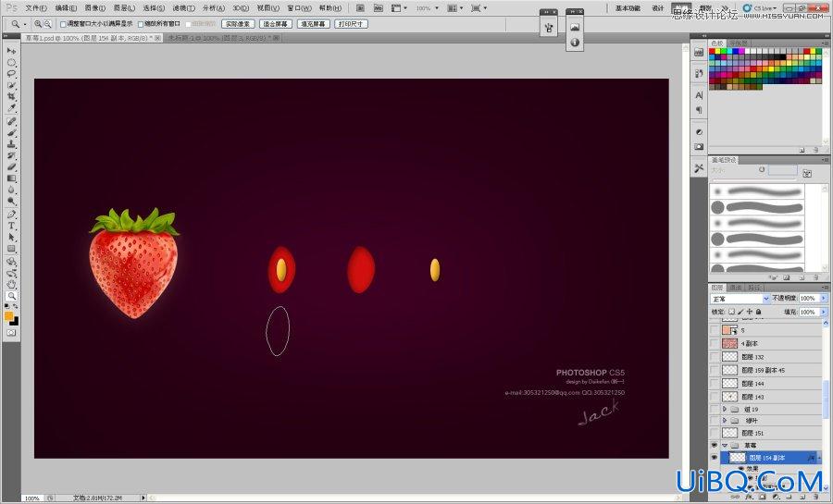Image resolution: width=833 pixels, height=504 pixels.
Task: Open the 视图(V) menu
Action: (x=268, y=8)
